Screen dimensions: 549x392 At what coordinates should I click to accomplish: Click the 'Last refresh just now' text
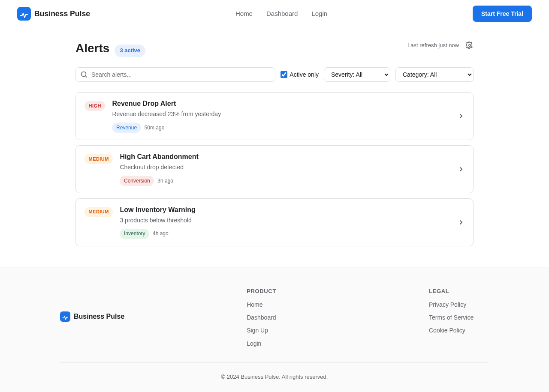[x=433, y=45]
